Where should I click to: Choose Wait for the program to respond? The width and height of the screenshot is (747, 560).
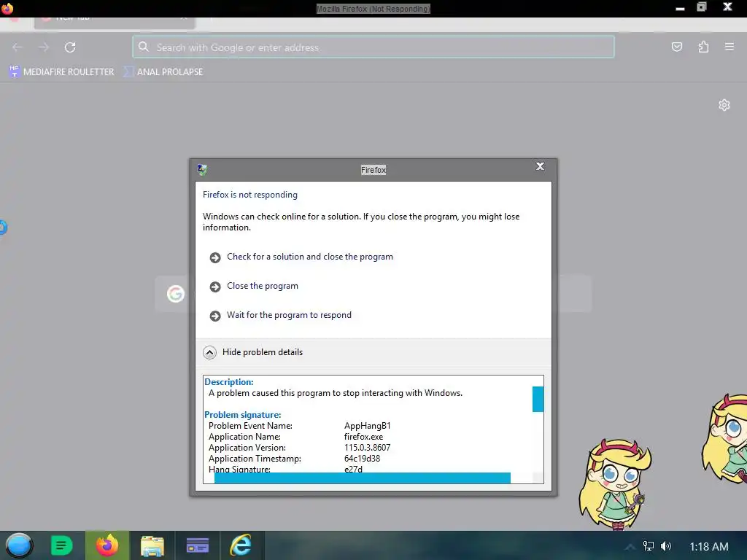coord(280,315)
